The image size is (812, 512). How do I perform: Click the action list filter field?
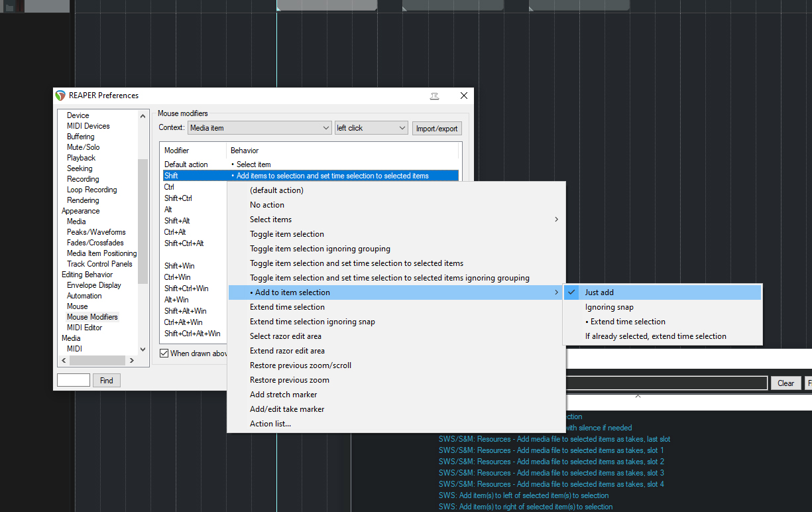tap(666, 383)
